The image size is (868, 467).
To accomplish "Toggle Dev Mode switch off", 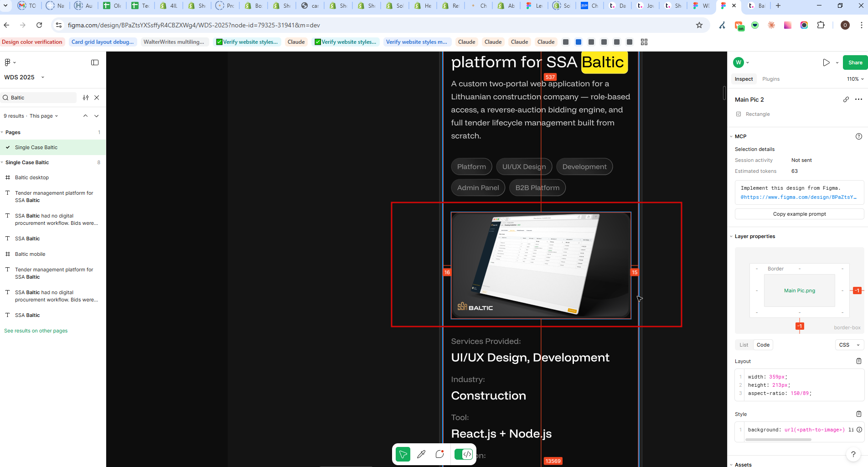I will 464,454.
